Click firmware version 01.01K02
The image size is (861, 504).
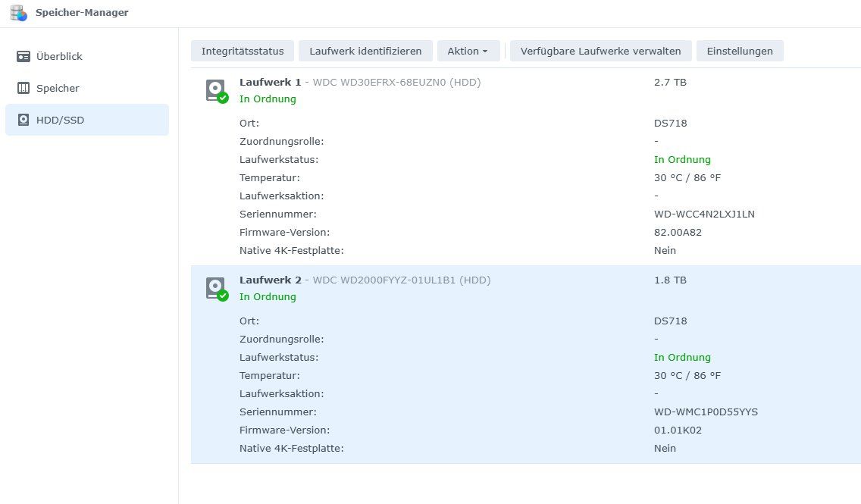point(678,430)
